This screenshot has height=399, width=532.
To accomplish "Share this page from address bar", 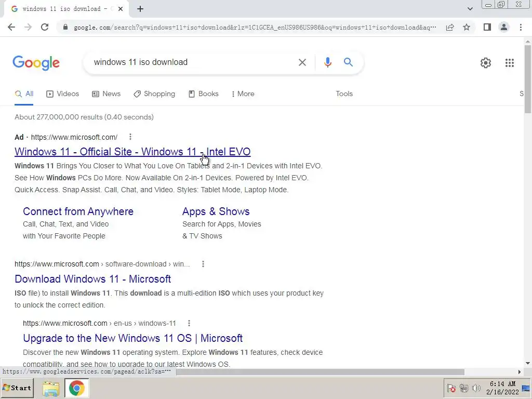I will [x=450, y=27].
